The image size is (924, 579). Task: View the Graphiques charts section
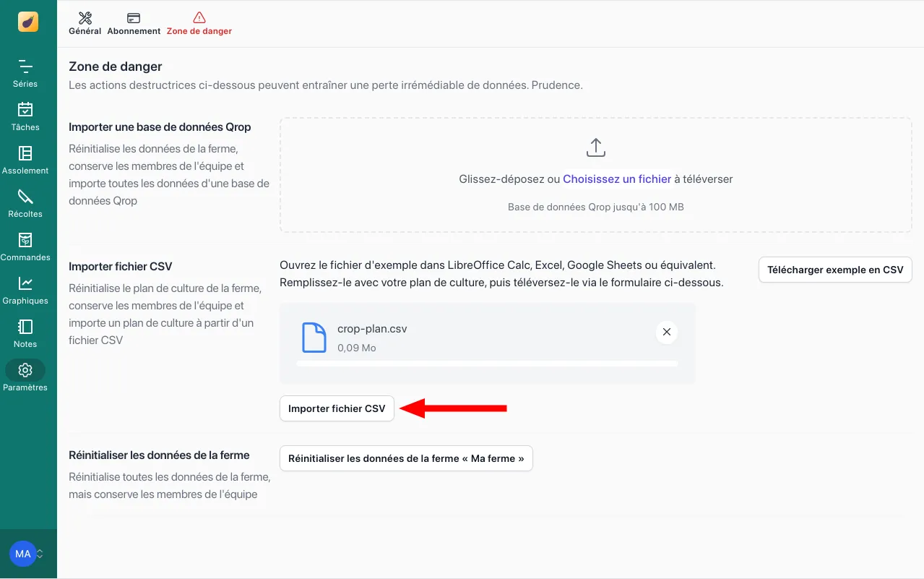[25, 288]
